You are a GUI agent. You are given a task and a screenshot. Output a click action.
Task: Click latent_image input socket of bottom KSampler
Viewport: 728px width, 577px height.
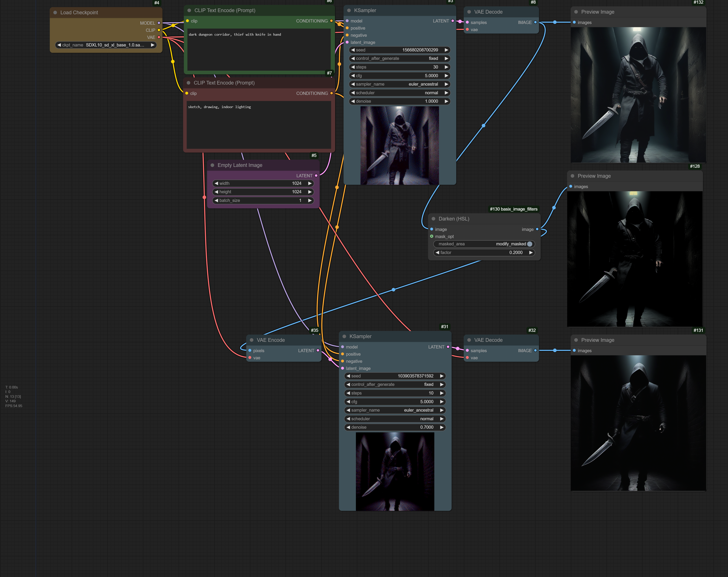point(342,369)
